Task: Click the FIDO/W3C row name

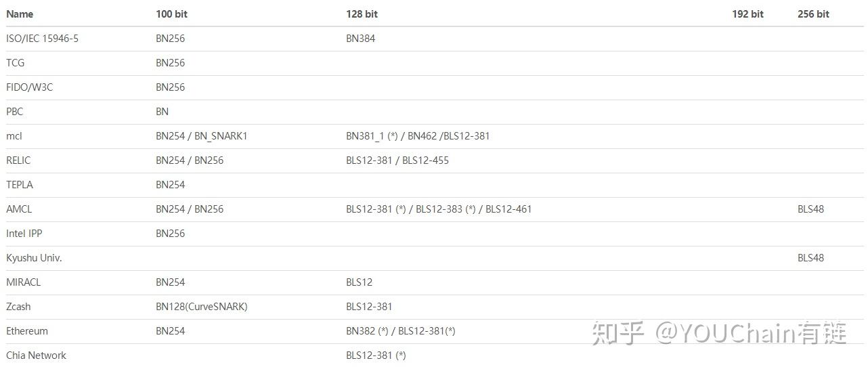Action: pos(29,87)
